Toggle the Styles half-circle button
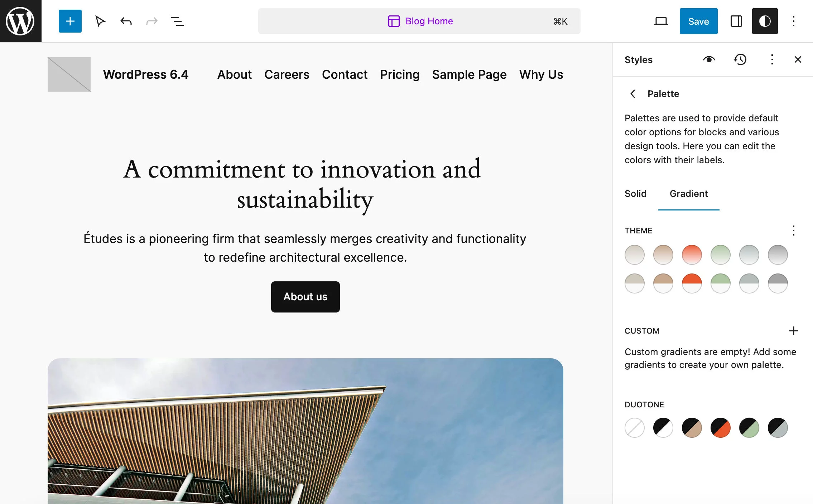The width and height of the screenshot is (813, 504). [765, 21]
